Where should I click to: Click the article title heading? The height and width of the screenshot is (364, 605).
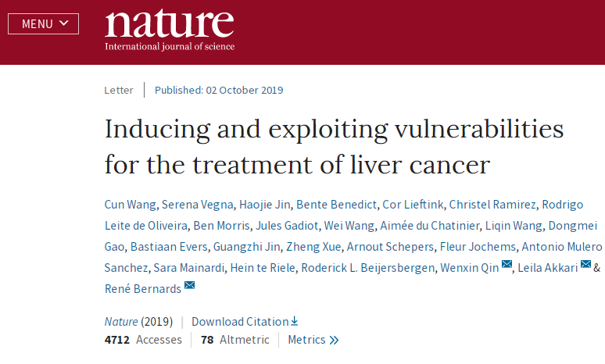334,147
